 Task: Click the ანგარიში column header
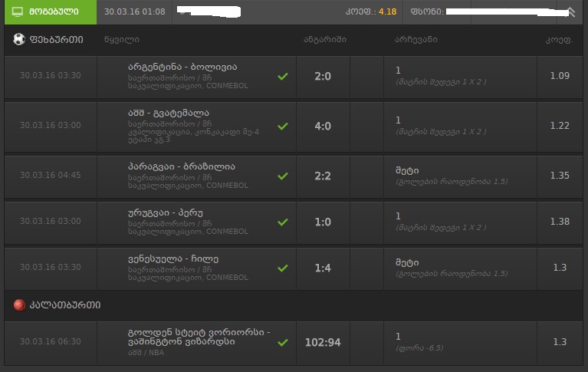[x=325, y=39]
